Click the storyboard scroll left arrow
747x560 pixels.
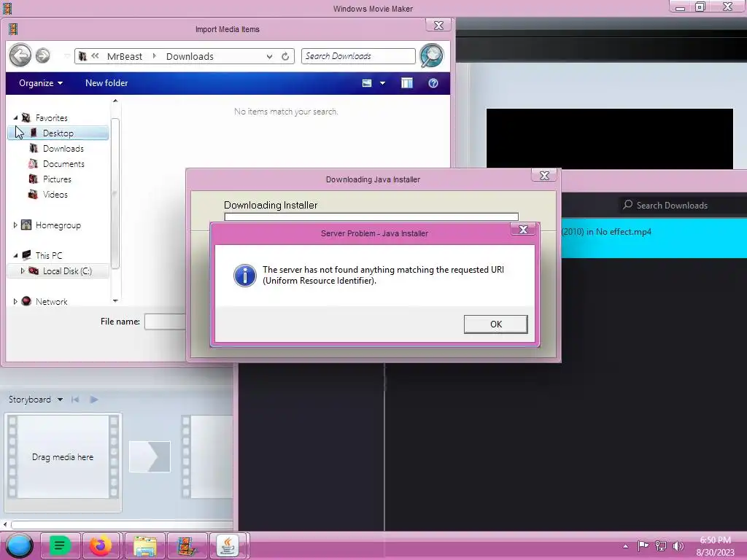(5, 524)
